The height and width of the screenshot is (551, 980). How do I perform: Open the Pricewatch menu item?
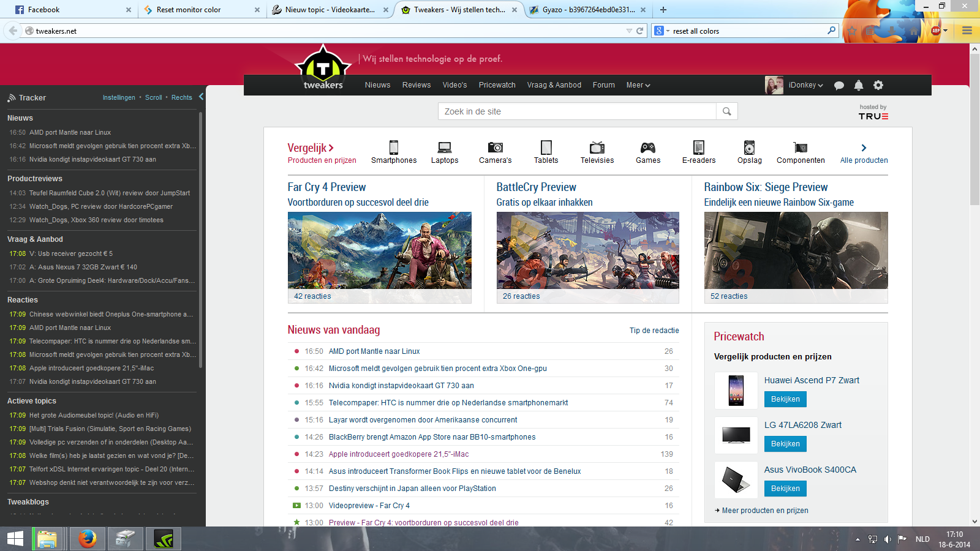pos(497,85)
